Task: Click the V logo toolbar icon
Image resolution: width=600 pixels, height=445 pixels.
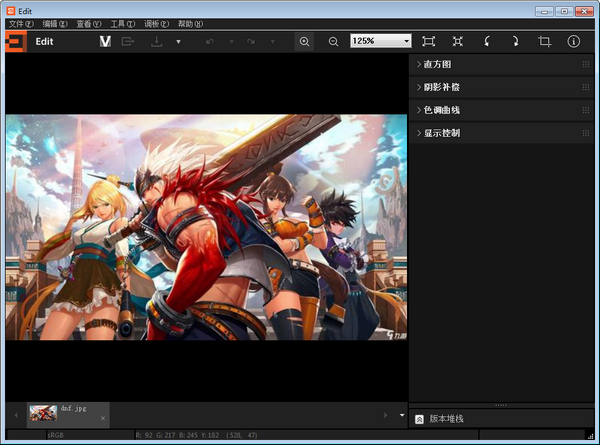Action: 105,41
